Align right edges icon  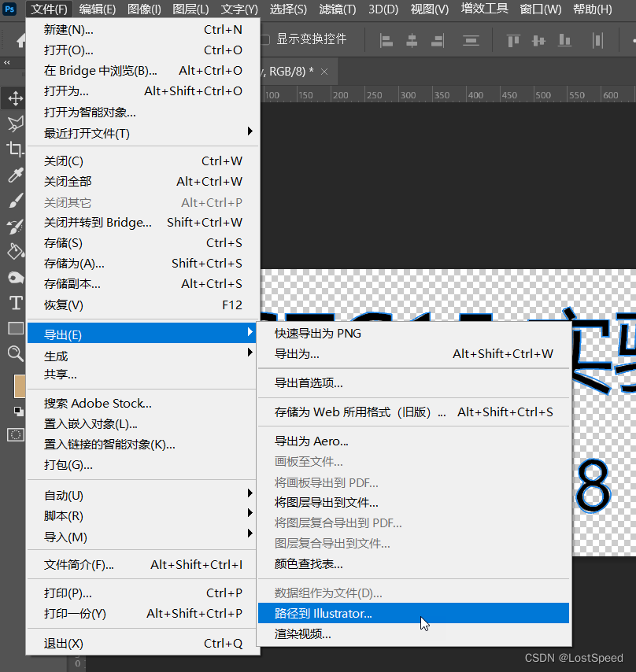point(437,41)
